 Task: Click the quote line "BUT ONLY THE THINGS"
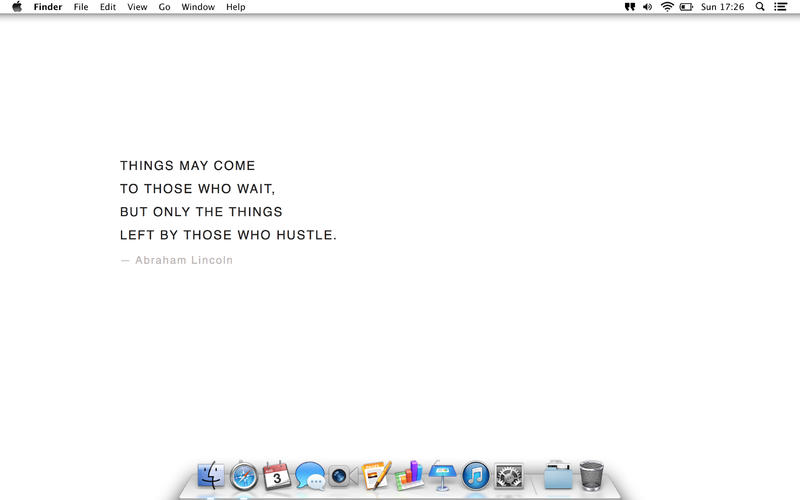(201, 212)
